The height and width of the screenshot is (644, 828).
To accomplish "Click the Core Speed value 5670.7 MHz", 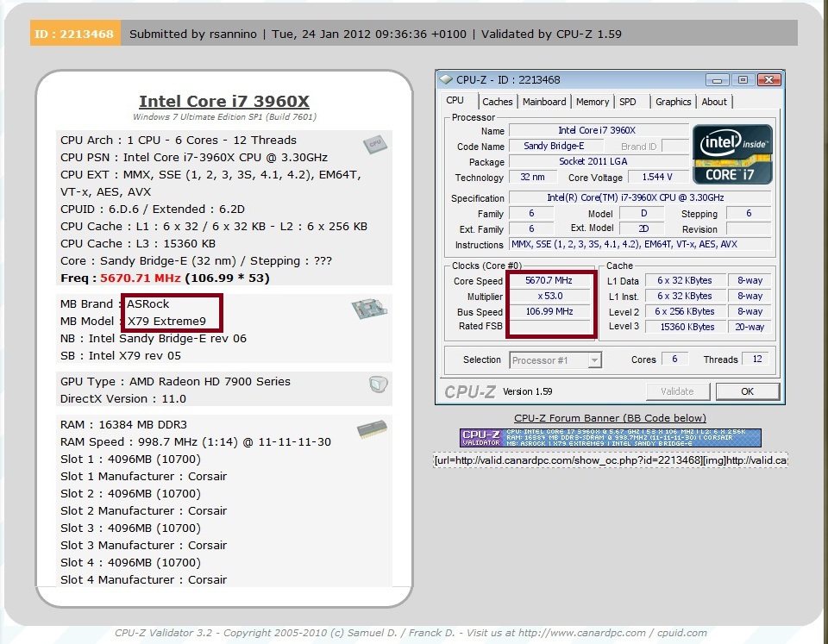I will coord(549,281).
